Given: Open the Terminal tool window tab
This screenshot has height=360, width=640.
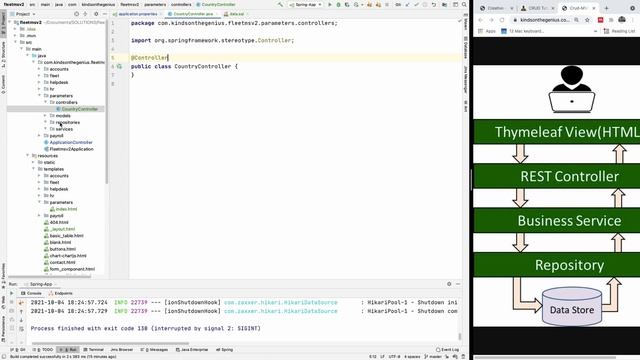Looking at the screenshot, I should 93,350.
